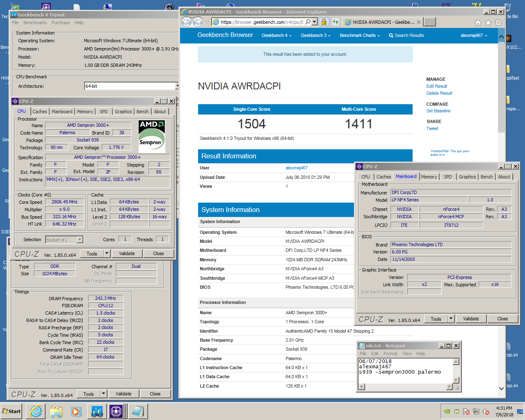Open Graphics tab in the Mainboard window
The image size is (525, 420).
(x=468, y=177)
